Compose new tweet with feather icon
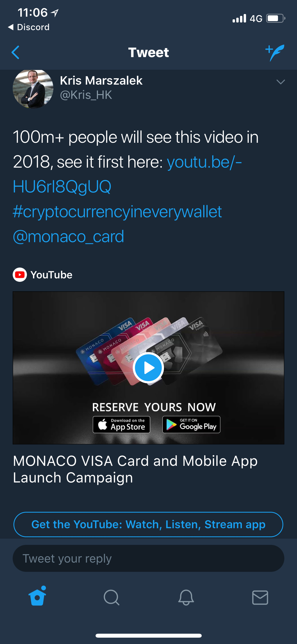The width and height of the screenshot is (297, 644). click(x=275, y=52)
